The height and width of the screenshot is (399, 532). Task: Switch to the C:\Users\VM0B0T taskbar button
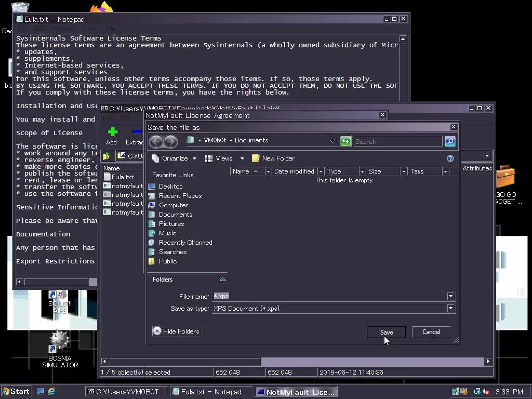point(127,392)
